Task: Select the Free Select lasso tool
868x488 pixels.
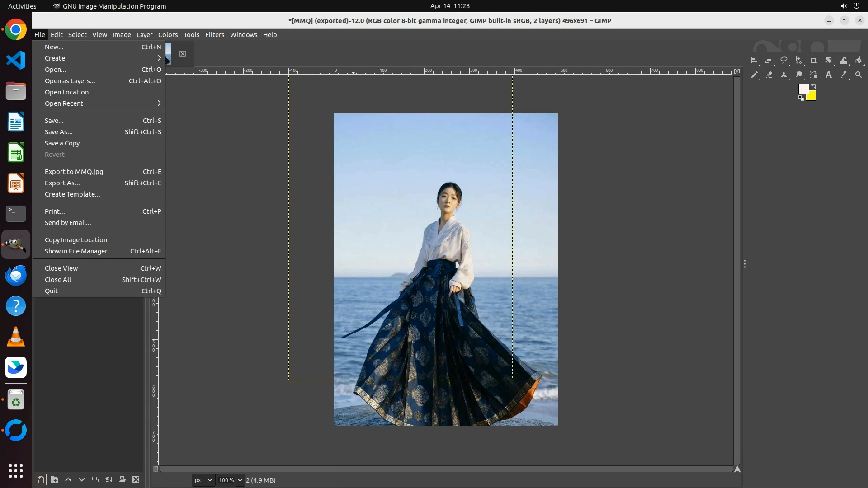Action: click(x=784, y=61)
